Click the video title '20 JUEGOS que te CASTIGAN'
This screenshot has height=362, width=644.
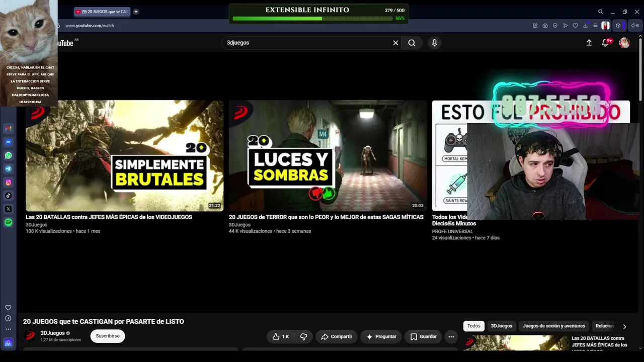click(104, 321)
